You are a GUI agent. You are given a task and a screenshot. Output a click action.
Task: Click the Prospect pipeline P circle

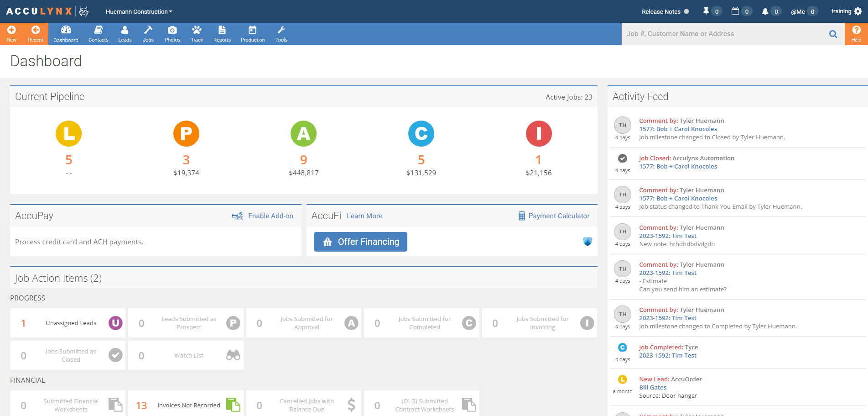pyautogui.click(x=186, y=133)
